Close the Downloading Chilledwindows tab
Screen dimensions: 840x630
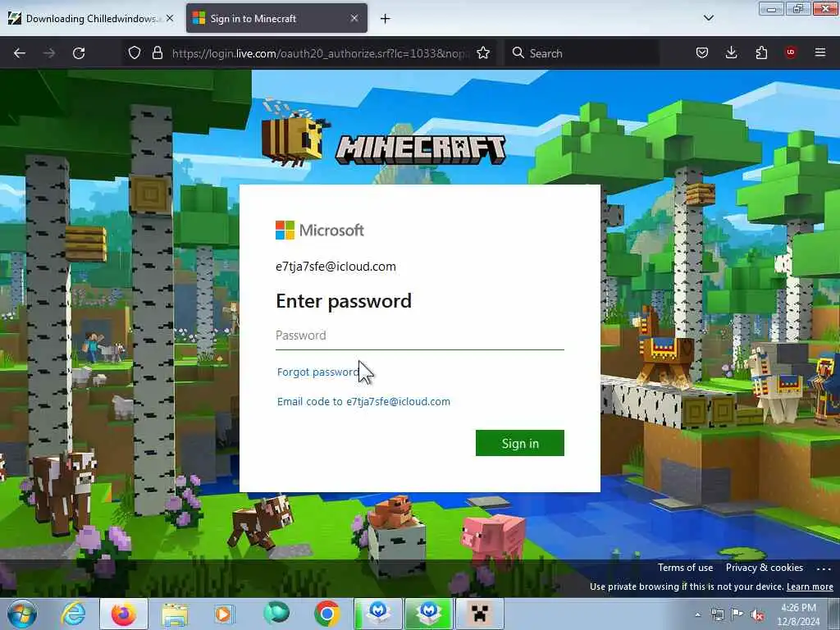[170, 18]
